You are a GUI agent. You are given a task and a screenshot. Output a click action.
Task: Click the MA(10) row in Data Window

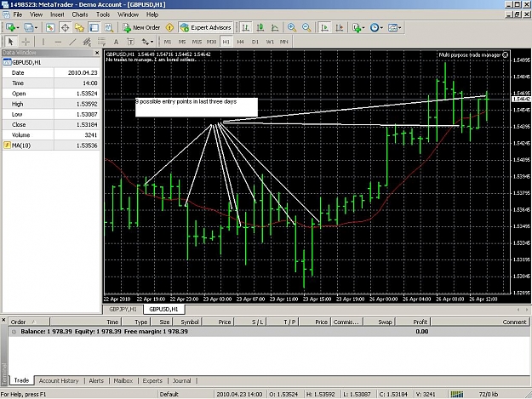pyautogui.click(x=51, y=145)
